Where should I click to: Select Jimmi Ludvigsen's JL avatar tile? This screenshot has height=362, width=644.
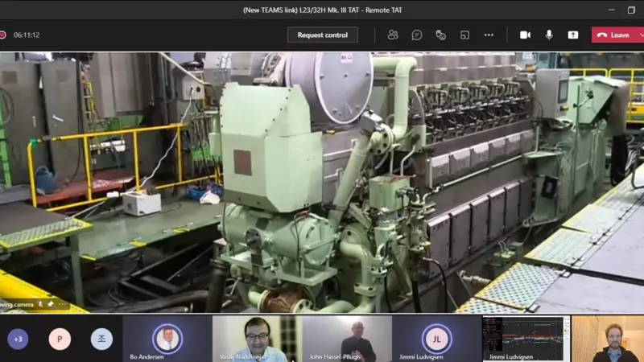[436, 339]
